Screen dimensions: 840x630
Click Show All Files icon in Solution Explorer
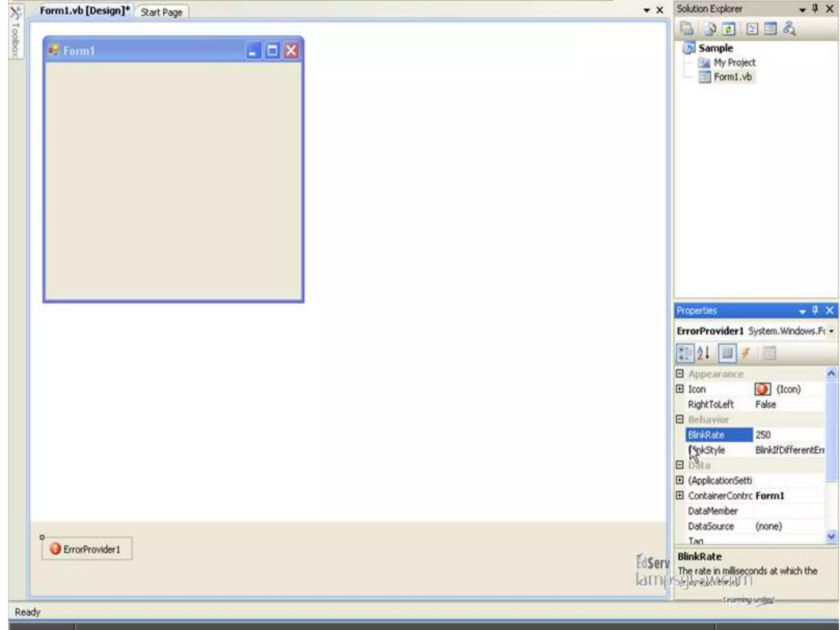click(x=710, y=29)
